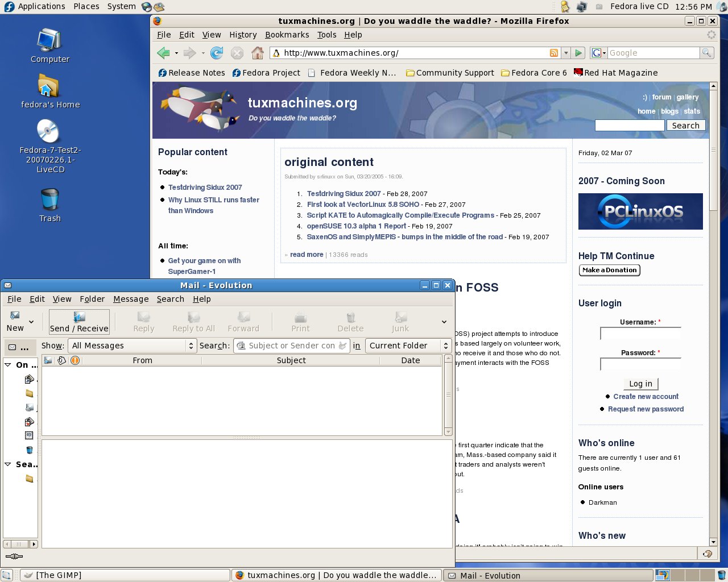Click the Firefox Back arrow button
The height and width of the screenshot is (582, 728).
click(x=164, y=53)
